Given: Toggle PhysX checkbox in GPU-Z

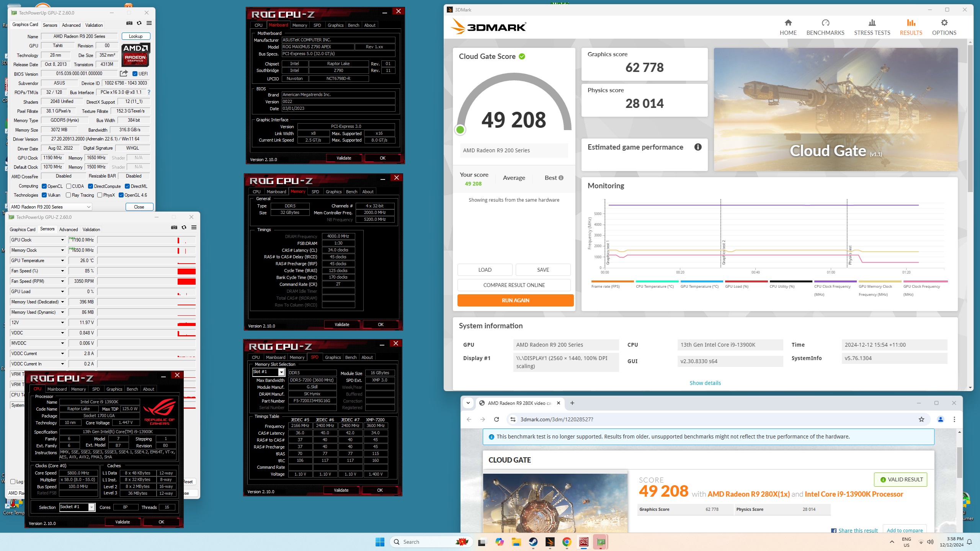Looking at the screenshot, I should (x=100, y=195).
